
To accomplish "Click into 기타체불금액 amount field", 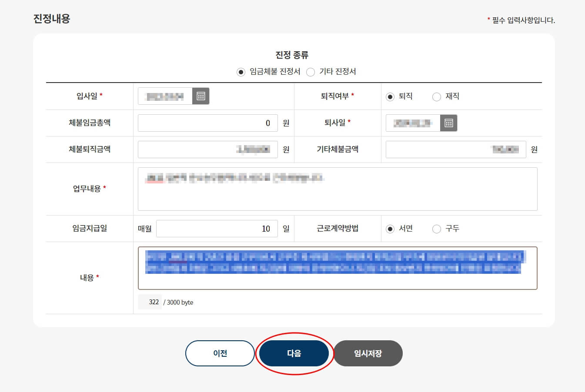I will 456,149.
